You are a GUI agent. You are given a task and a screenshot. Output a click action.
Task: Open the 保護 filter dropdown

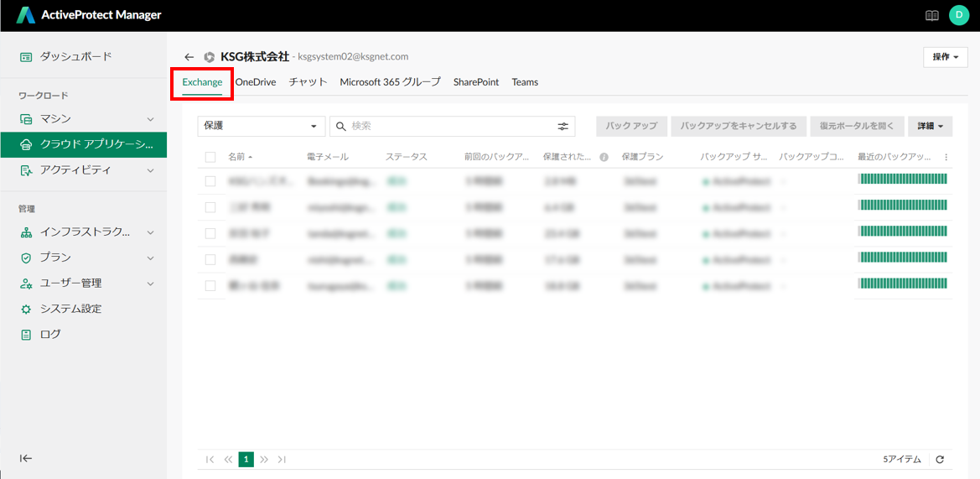click(262, 127)
